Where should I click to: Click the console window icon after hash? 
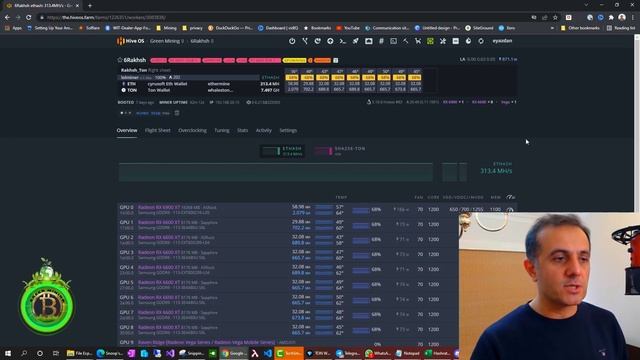point(393,41)
